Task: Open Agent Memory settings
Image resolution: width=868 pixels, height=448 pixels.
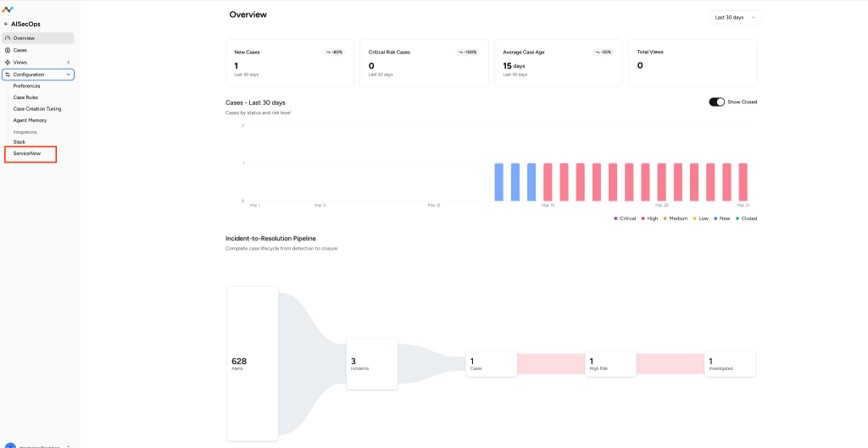Action: point(30,120)
